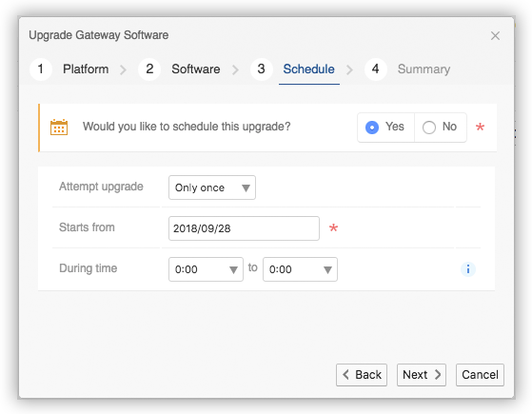Screen dimensions: 532x414
Task: Click the blue info icon for During time
Action: (x=468, y=269)
